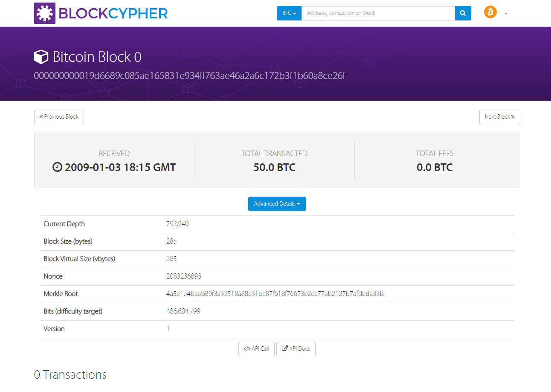
Task: Click the TOTAL TRANSACTED label
Action: click(274, 154)
